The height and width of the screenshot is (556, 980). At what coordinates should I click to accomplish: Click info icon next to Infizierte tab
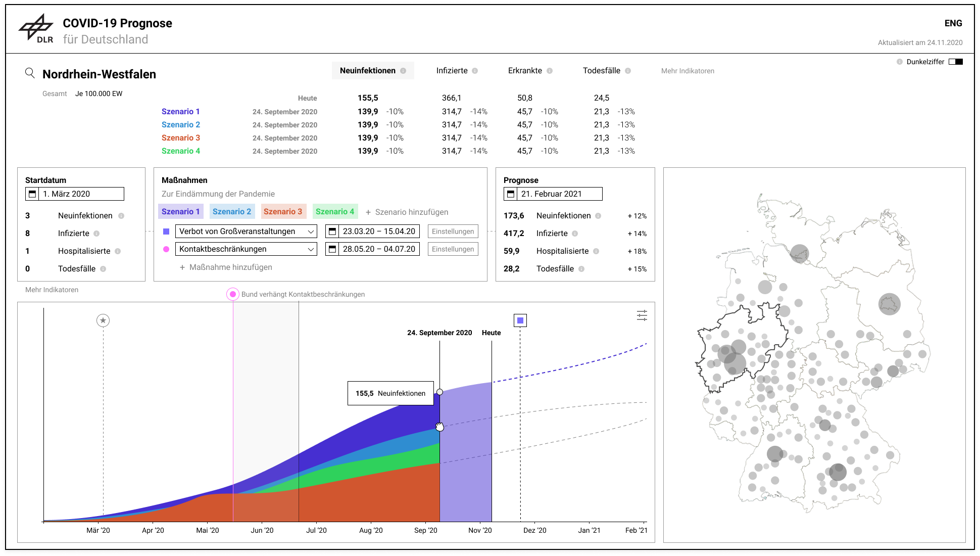(475, 71)
